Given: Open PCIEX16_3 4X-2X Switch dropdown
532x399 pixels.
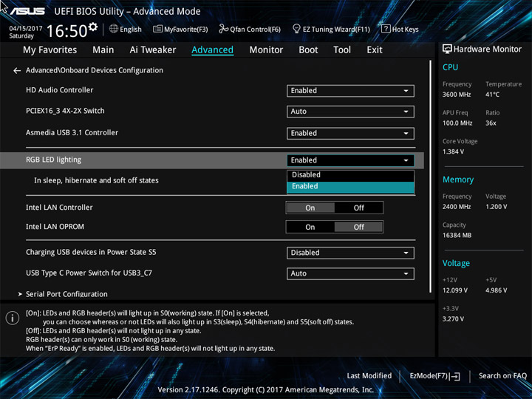Looking at the screenshot, I should click(350, 112).
